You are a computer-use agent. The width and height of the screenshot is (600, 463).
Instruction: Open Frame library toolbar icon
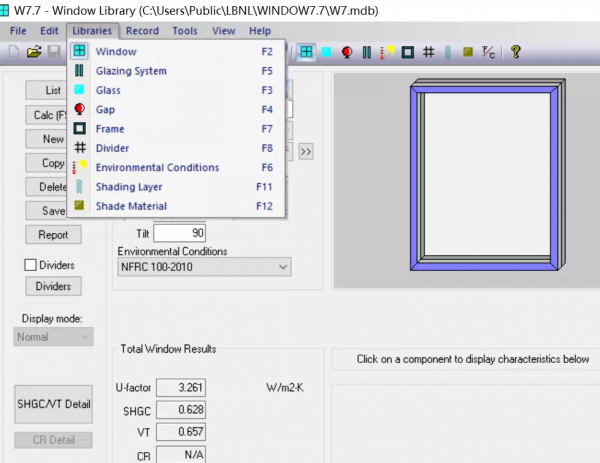[408, 52]
